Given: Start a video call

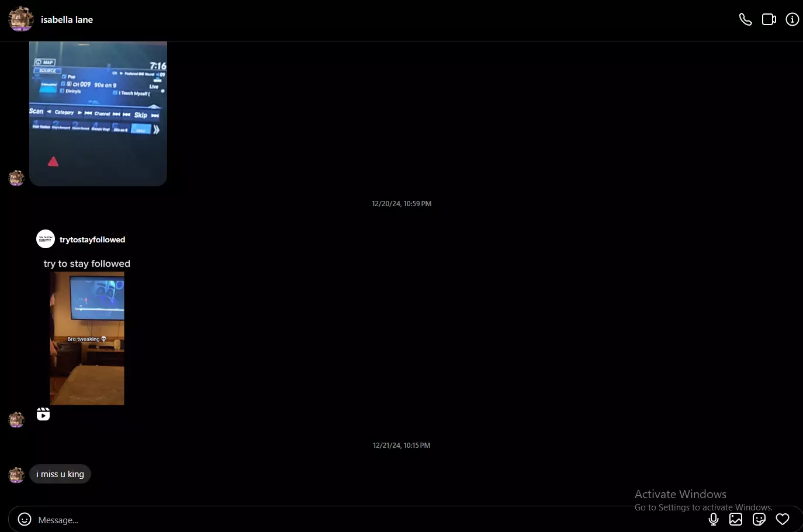Looking at the screenshot, I should (769, 19).
